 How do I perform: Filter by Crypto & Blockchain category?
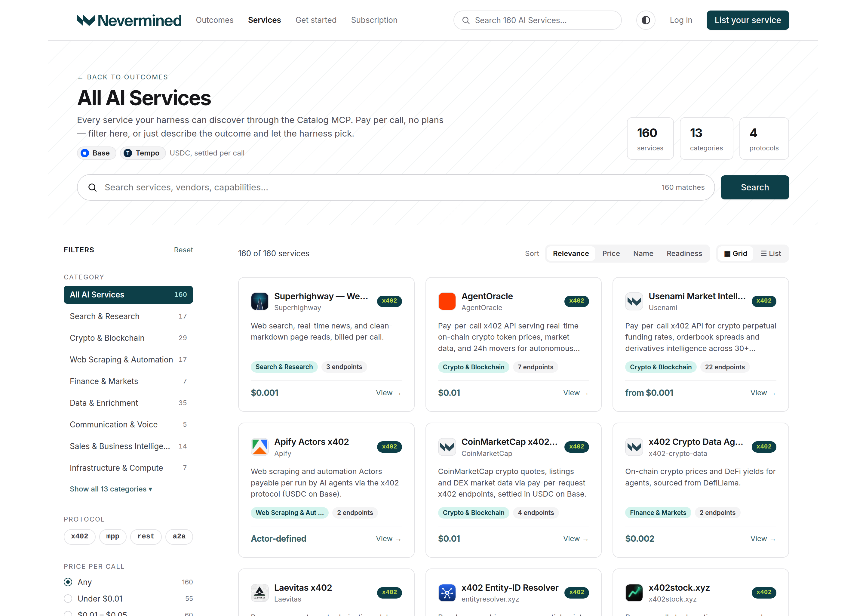(x=128, y=338)
